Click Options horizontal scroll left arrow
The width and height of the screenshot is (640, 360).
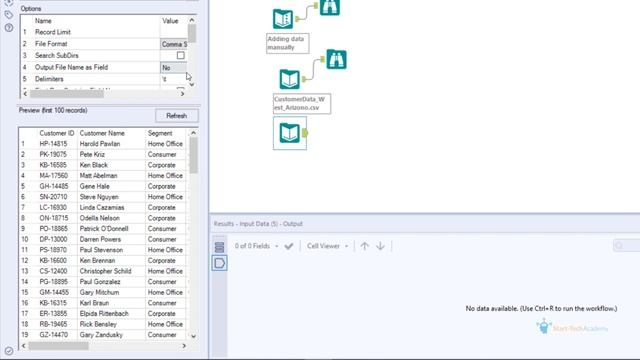click(x=25, y=94)
